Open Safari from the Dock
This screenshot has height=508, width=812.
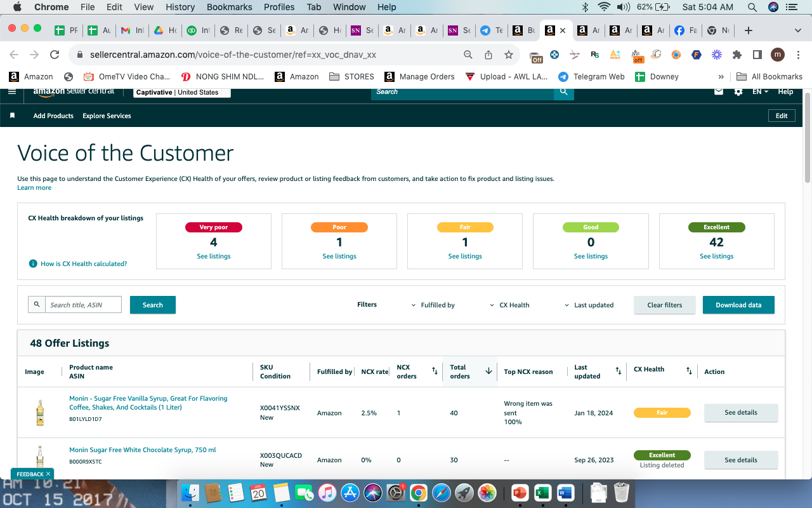point(442,492)
